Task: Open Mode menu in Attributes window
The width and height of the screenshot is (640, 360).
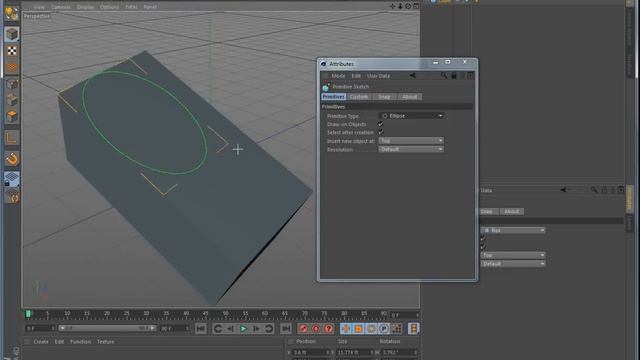Action: coord(338,76)
